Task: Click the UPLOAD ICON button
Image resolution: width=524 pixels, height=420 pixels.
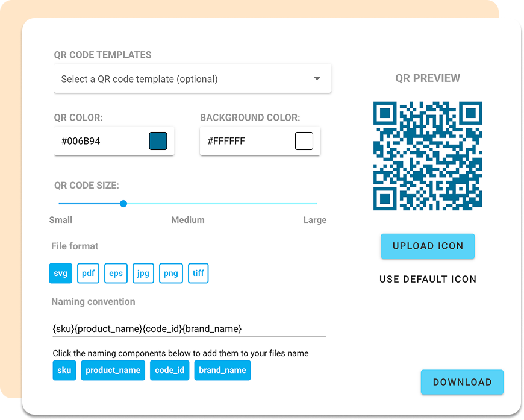Action: click(428, 246)
